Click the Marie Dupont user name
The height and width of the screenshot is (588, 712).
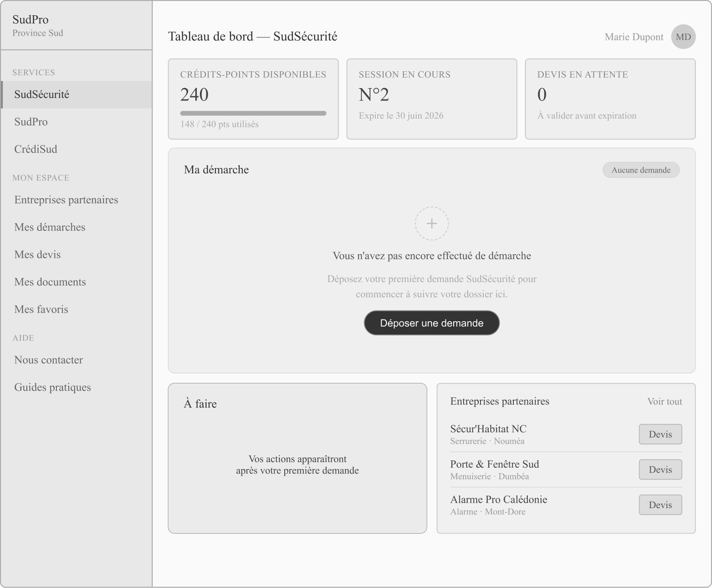tap(634, 37)
